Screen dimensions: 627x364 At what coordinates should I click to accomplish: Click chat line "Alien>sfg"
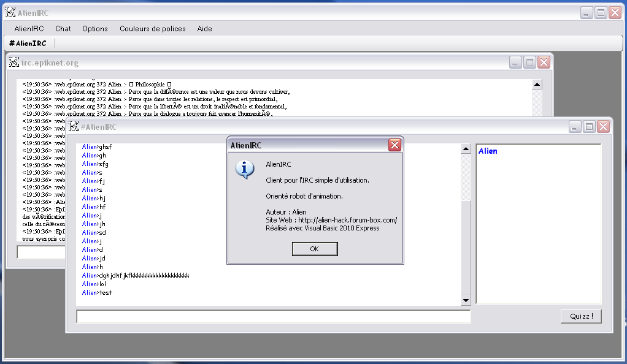coord(95,164)
